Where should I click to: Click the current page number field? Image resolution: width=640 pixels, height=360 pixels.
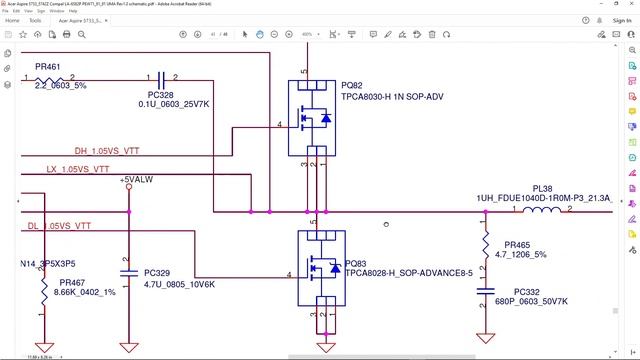pyautogui.click(x=213, y=35)
